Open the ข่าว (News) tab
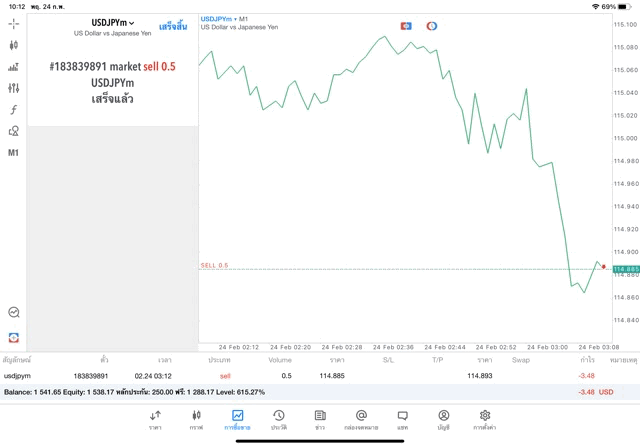 pos(320,420)
